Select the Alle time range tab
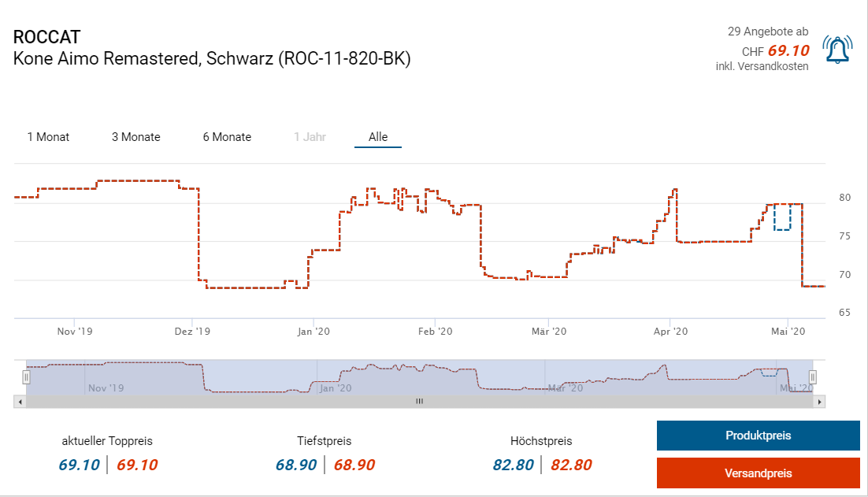 (x=378, y=137)
